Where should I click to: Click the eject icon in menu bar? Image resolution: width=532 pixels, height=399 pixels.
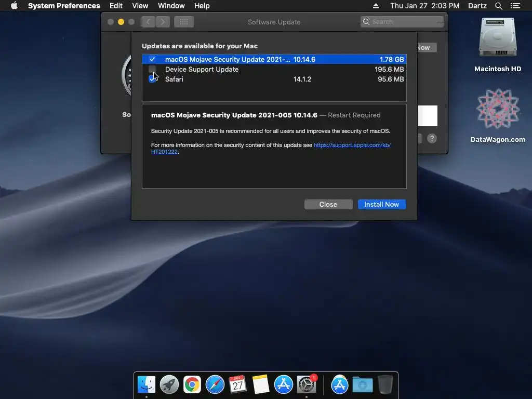376,6
